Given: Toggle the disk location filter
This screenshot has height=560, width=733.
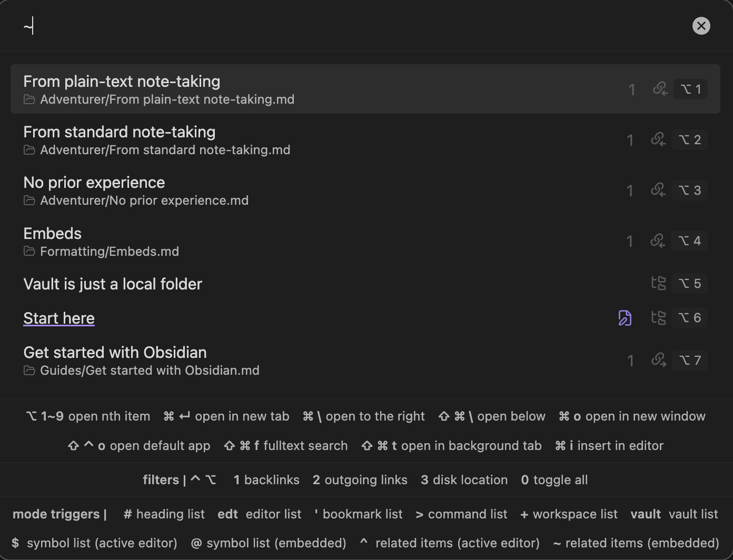Looking at the screenshot, I should pos(464,480).
